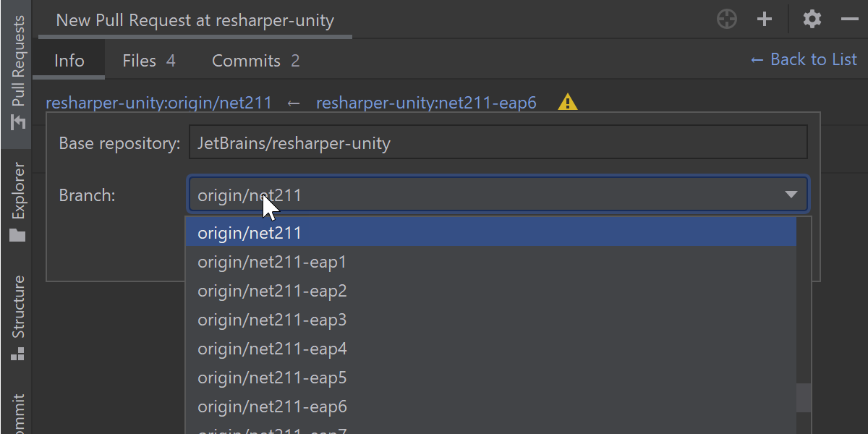Screen dimensions: 868x434
Task: Select the New Pull Request at resharper-unity tab
Action: tap(195, 20)
